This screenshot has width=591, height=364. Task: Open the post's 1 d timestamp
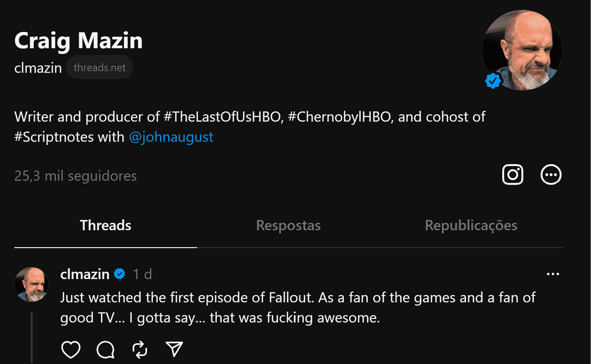[x=142, y=274]
